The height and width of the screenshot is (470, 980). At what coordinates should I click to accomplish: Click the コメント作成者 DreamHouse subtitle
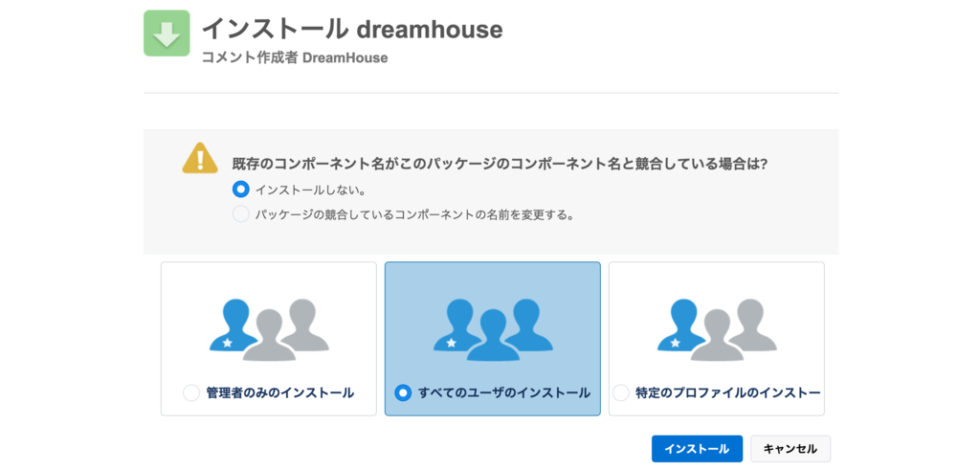[x=295, y=58]
